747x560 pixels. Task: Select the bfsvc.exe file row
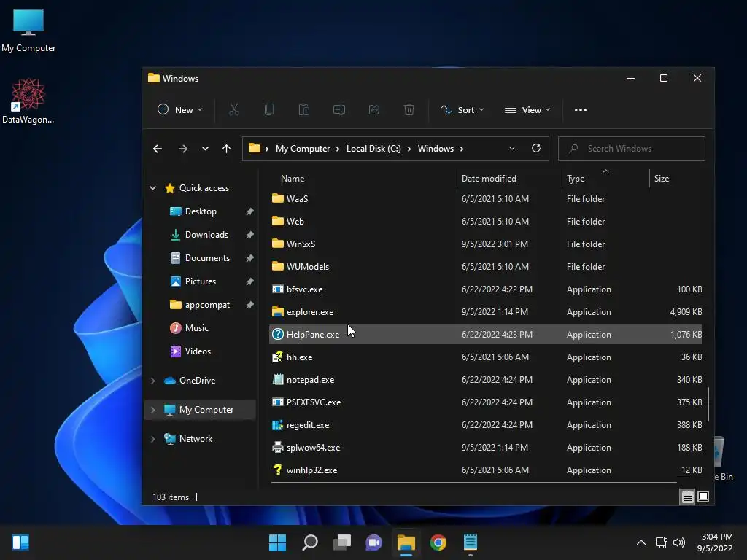pos(485,289)
